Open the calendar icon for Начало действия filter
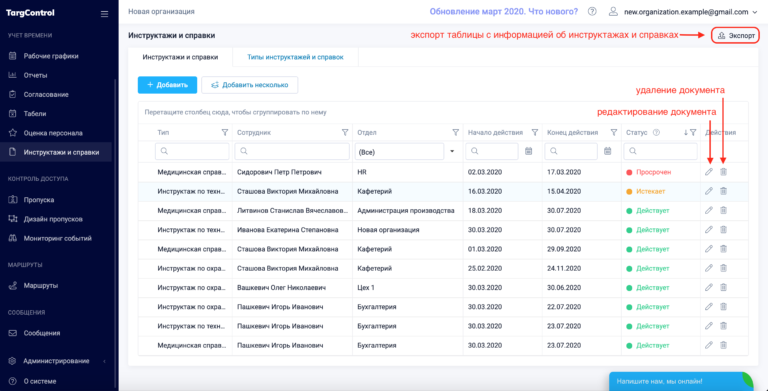Image resolution: width=768 pixels, height=391 pixels. (528, 151)
